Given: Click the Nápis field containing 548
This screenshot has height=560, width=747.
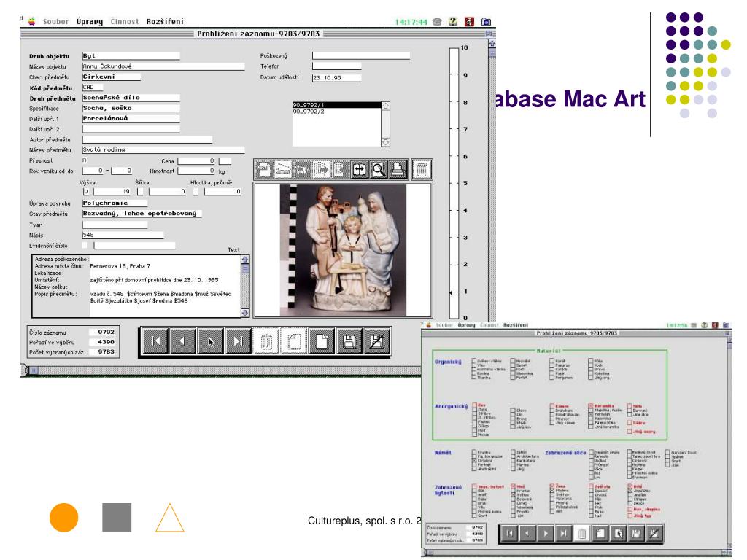Looking at the screenshot, I should point(123,236).
